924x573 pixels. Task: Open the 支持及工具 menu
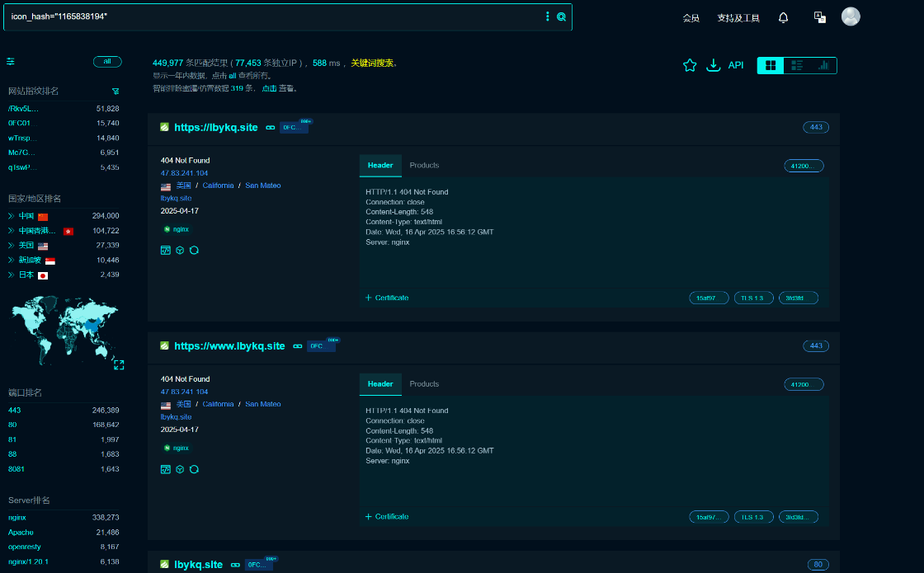(738, 18)
